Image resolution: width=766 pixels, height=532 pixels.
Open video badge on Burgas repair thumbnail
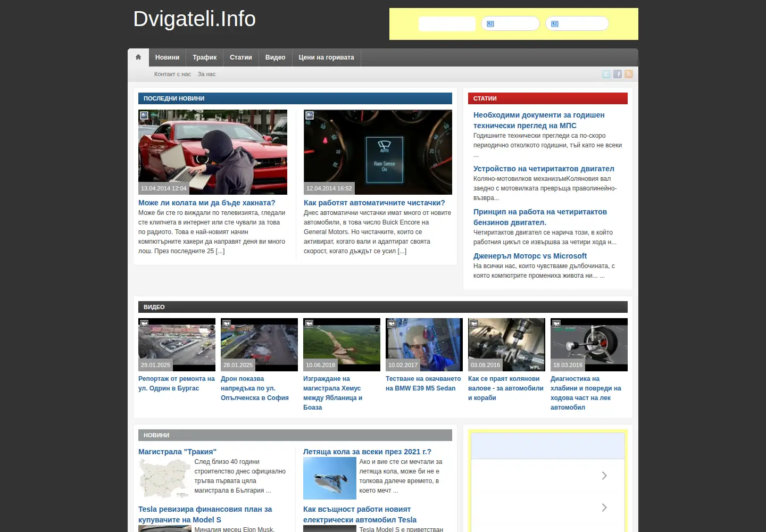[x=144, y=323]
